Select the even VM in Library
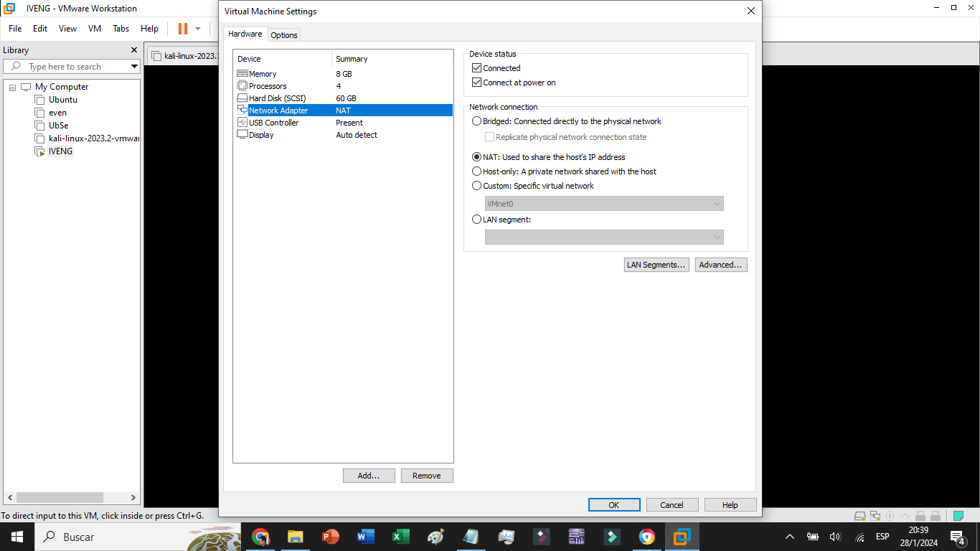 pos(57,113)
